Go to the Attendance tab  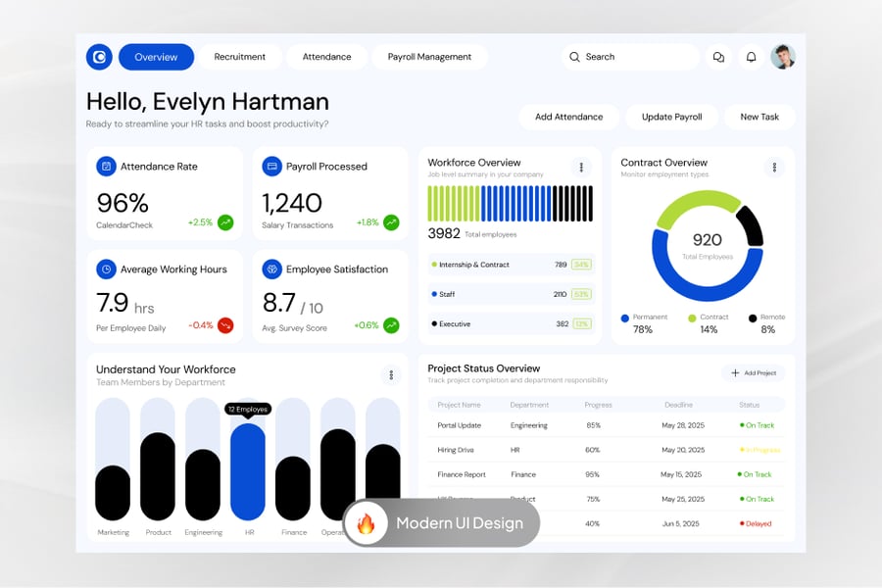326,57
